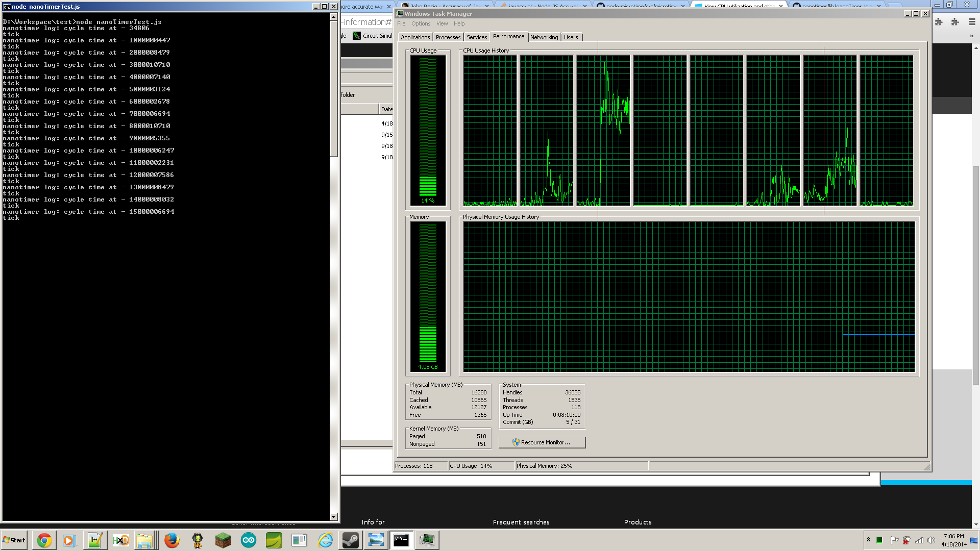Screen dimensions: 980x551
Task: Open Windows Media Player taskbar icon
Action: click(70, 540)
